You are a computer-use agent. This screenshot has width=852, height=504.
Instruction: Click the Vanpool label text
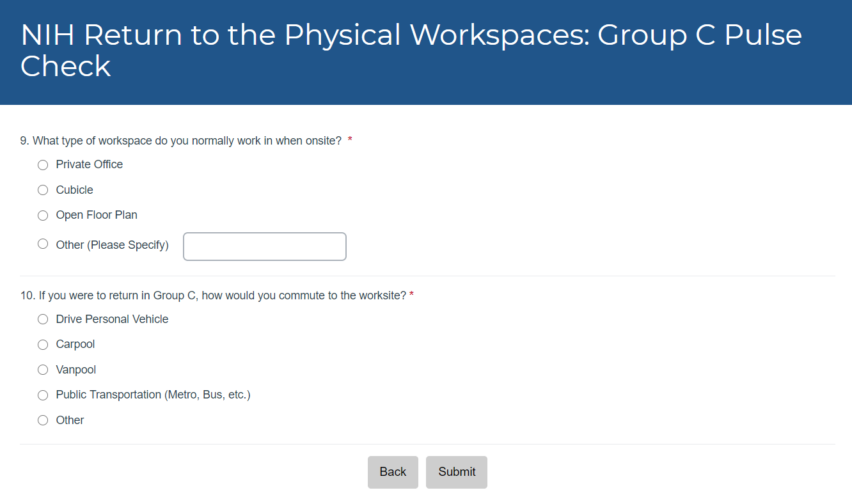76,370
